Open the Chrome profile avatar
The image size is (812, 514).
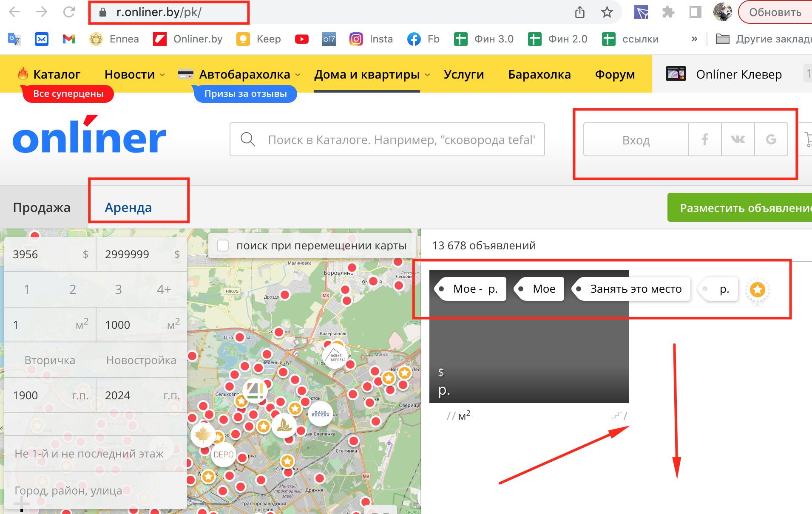pyautogui.click(x=722, y=12)
